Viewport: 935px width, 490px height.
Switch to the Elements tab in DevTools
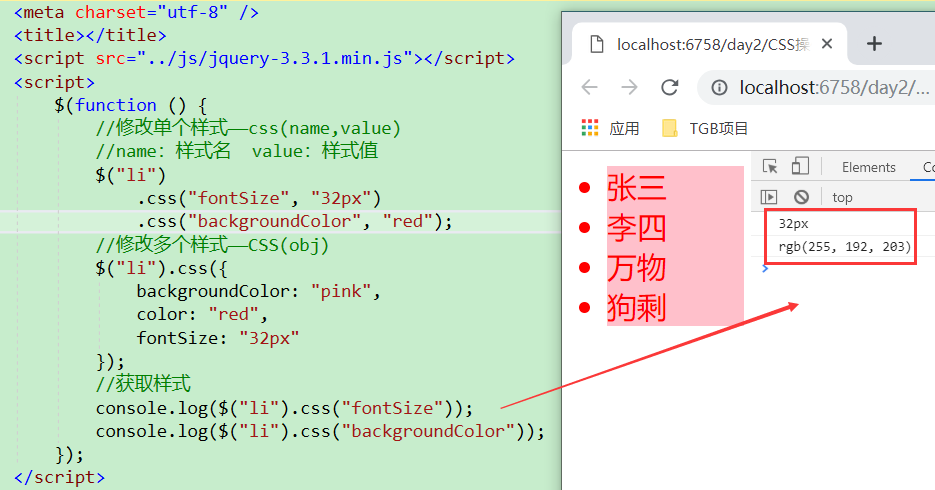(868, 168)
